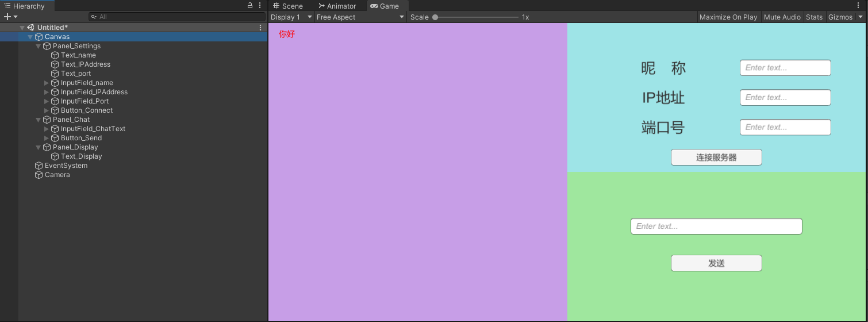Expand the Button_Connect node

point(47,110)
